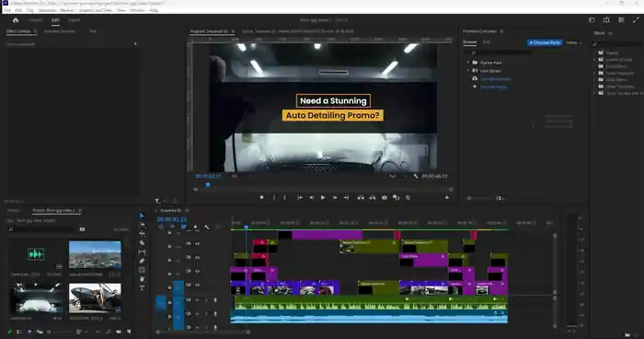This screenshot has height=339, width=644.
Task: Select the Ripple Edit tool
Action: click(142, 234)
